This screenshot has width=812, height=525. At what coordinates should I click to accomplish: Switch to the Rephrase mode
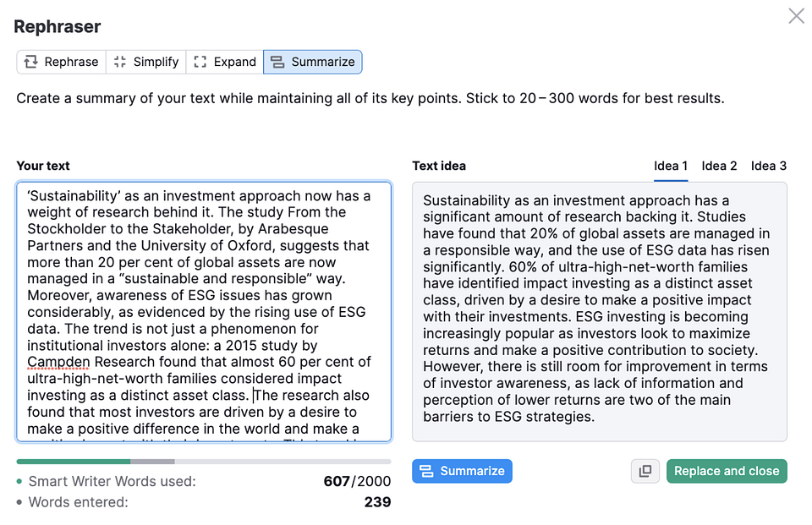click(x=61, y=62)
